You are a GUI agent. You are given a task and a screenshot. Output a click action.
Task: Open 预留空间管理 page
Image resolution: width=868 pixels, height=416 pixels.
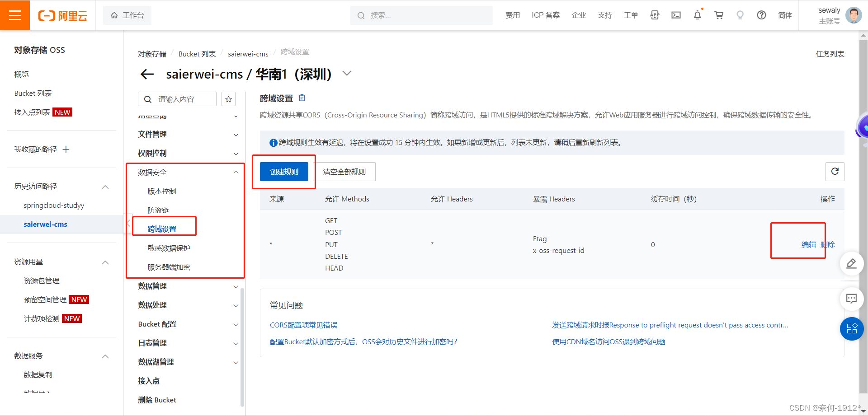point(45,300)
